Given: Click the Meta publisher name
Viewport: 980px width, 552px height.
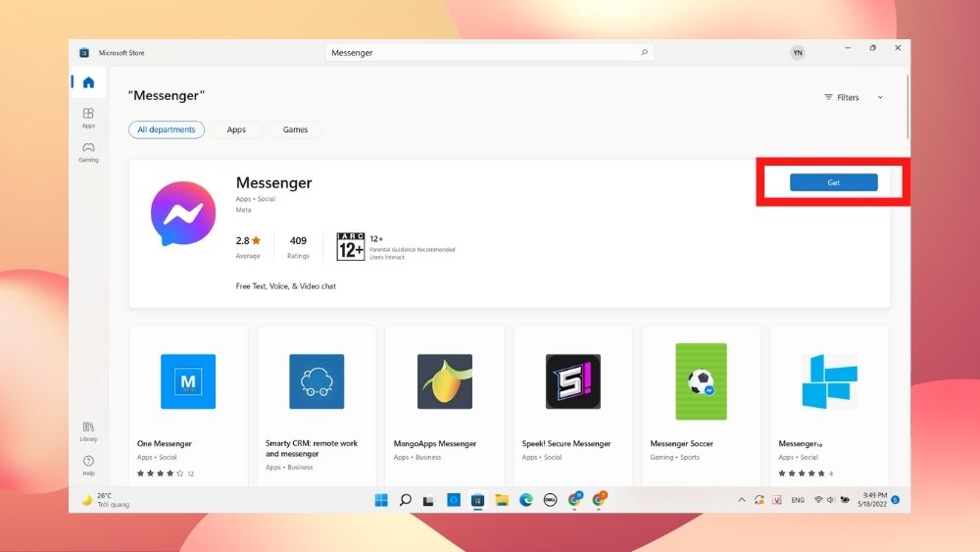Looking at the screenshot, I should click(243, 210).
